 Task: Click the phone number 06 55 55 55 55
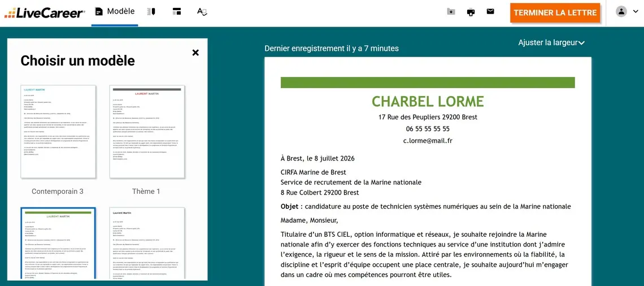click(428, 129)
